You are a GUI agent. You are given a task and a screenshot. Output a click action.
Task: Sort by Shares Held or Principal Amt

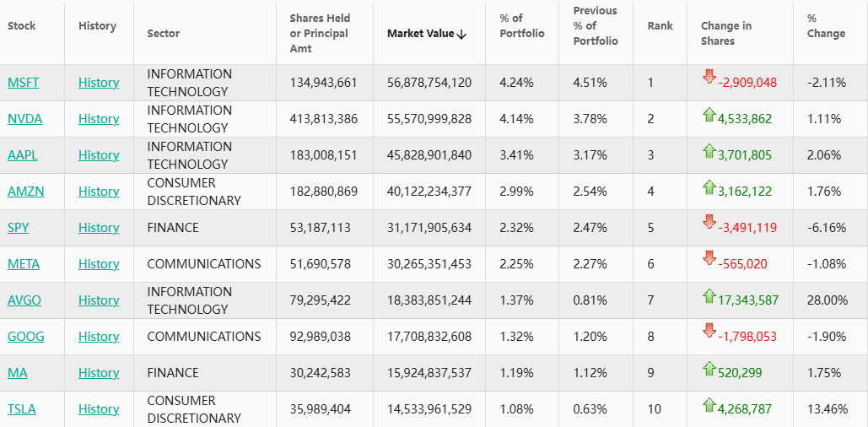tap(320, 33)
